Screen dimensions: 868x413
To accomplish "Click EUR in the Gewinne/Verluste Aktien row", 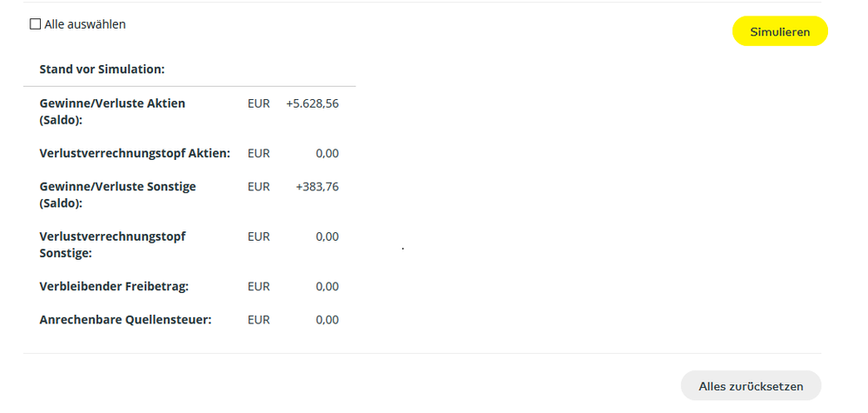I will point(259,103).
